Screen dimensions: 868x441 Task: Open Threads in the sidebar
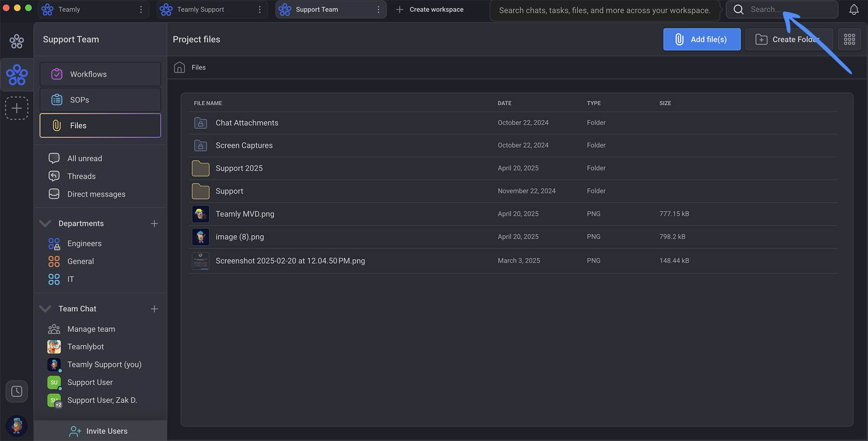(82, 176)
